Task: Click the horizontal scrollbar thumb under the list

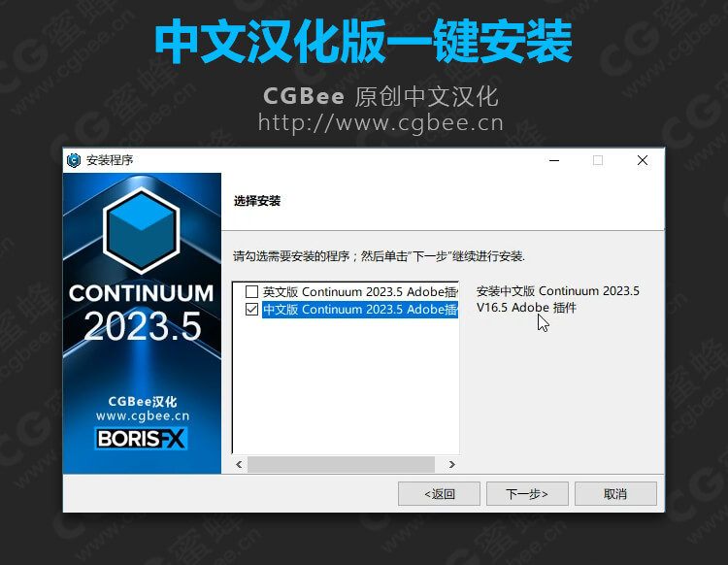Action: [x=341, y=464]
